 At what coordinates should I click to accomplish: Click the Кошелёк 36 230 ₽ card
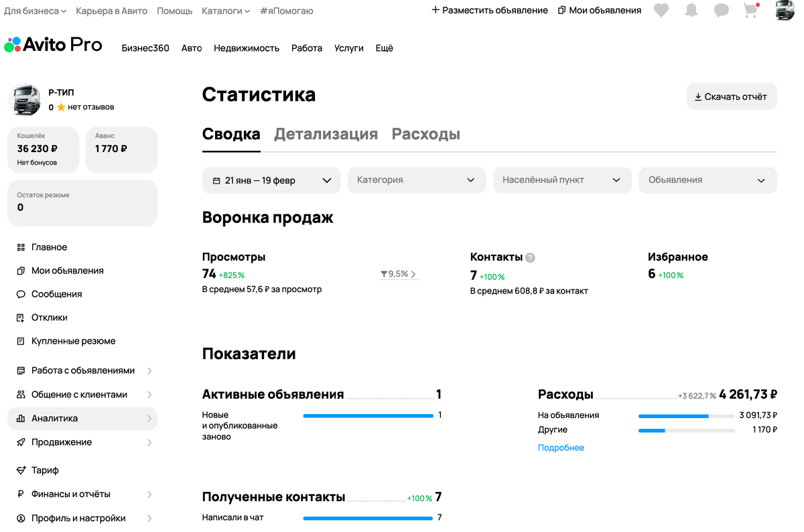[x=43, y=150]
